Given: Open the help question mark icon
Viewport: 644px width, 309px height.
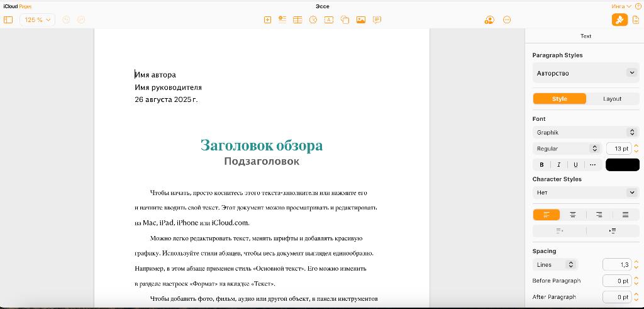Looking at the screenshot, I should [638, 6].
